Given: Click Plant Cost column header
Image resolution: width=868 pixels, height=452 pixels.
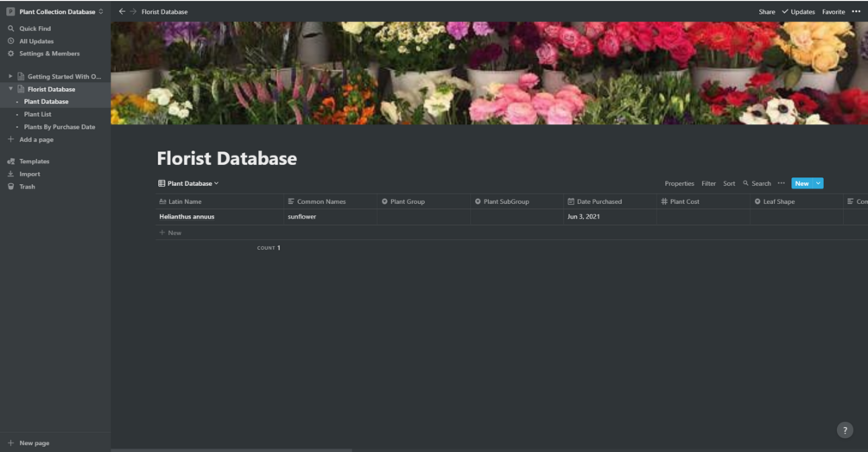Looking at the screenshot, I should [x=703, y=201].
